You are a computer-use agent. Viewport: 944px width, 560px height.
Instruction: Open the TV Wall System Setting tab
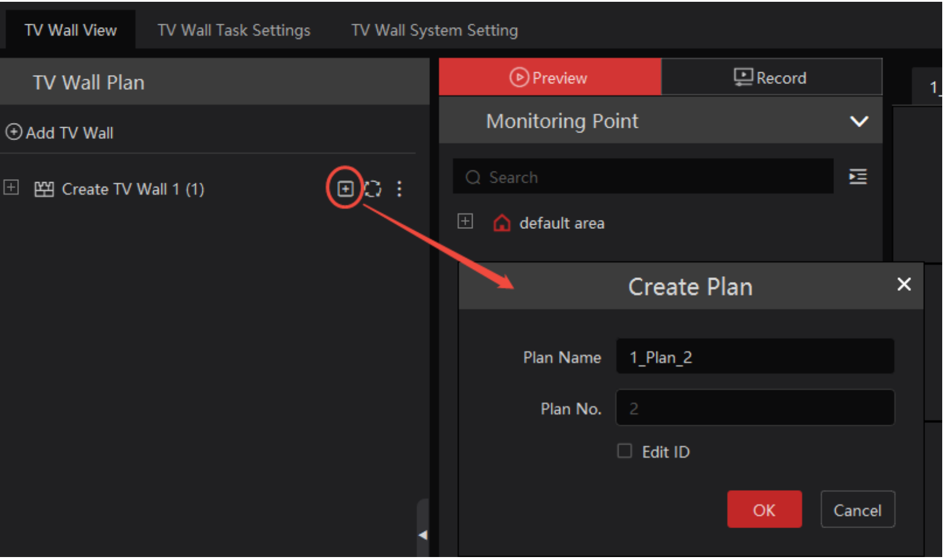[435, 30]
